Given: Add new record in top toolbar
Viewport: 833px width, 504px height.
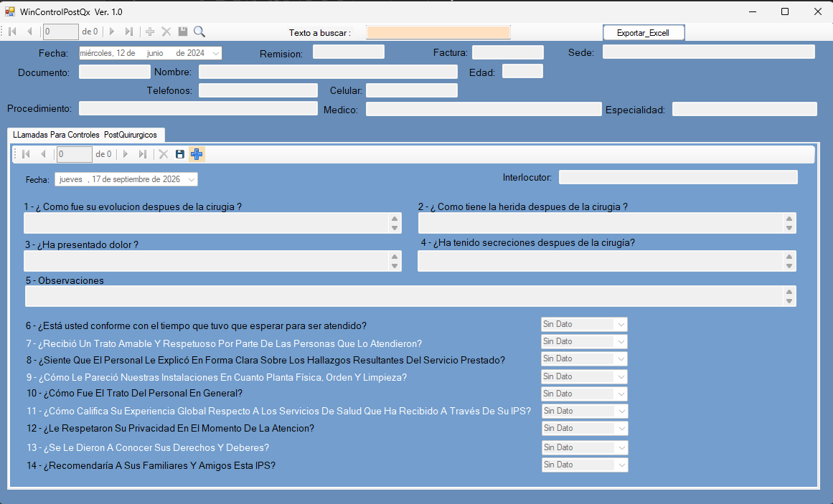Looking at the screenshot, I should (150, 32).
